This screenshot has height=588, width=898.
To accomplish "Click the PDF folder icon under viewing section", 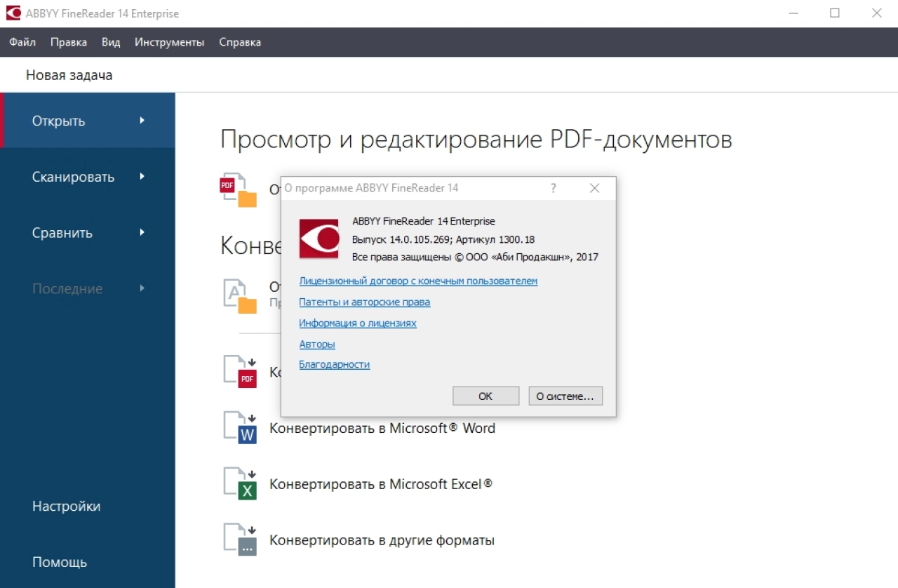I will [x=239, y=190].
